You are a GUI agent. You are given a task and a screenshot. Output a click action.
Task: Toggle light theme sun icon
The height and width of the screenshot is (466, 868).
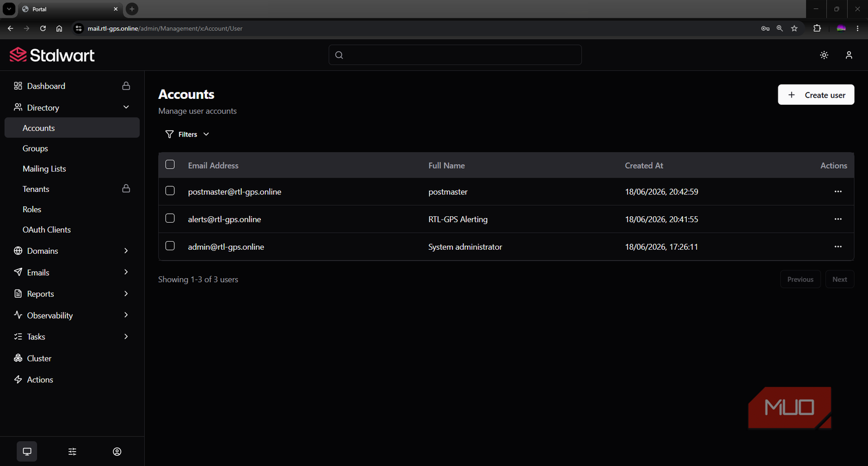tap(824, 55)
